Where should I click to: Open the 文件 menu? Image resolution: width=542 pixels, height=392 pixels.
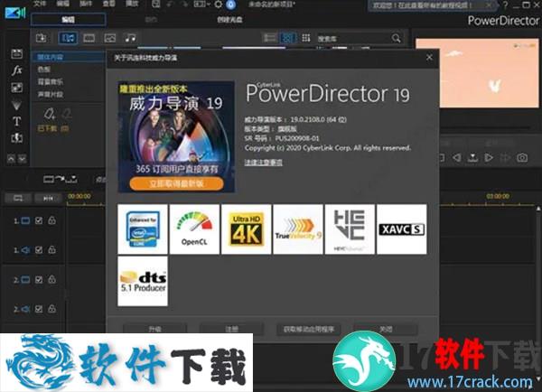(x=40, y=4)
